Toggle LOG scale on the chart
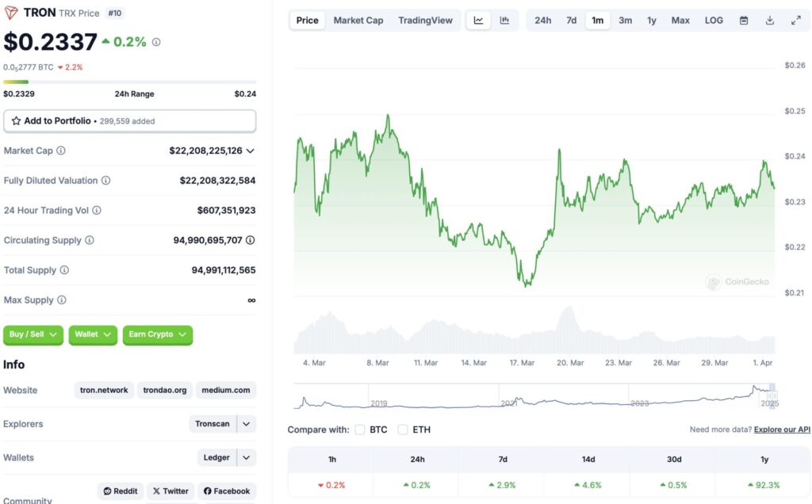Screen dimensions: 812x504 pyautogui.click(x=713, y=20)
